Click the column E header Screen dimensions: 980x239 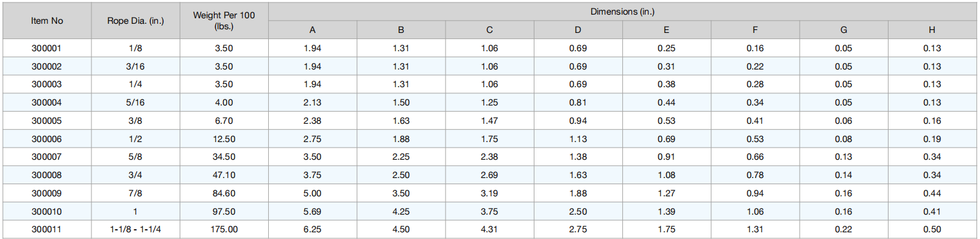(x=666, y=30)
